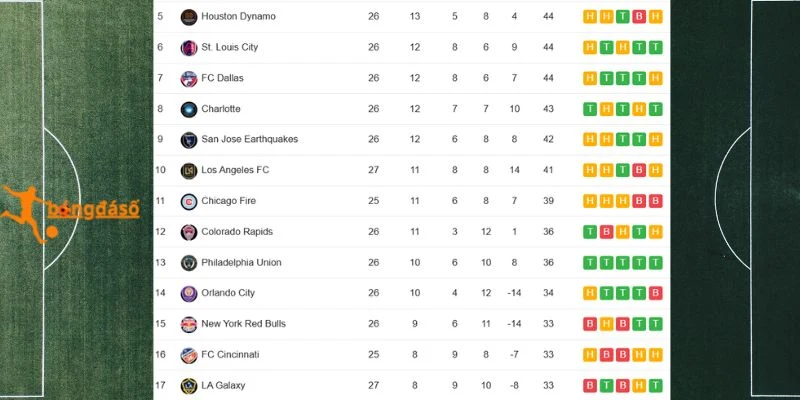
Task: Click the Philadelphia Union logo
Action: [189, 263]
